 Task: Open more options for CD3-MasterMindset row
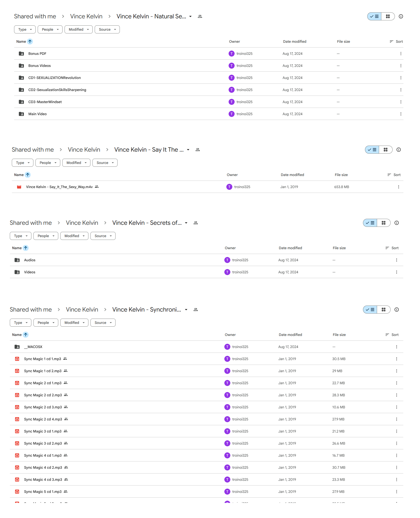(x=401, y=102)
